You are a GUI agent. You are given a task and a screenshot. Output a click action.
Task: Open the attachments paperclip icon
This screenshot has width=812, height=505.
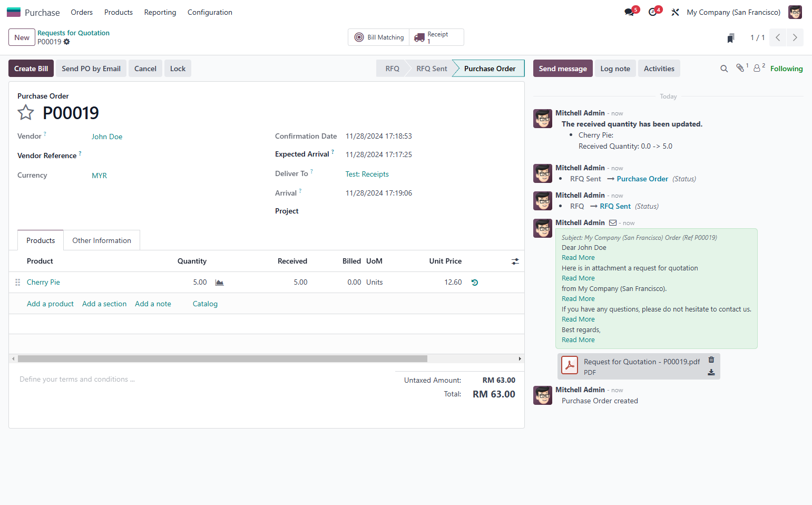tap(740, 68)
